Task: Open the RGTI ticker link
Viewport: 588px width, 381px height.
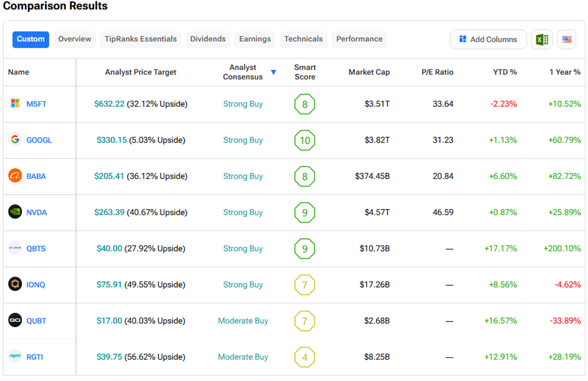Action: pyautogui.click(x=34, y=357)
